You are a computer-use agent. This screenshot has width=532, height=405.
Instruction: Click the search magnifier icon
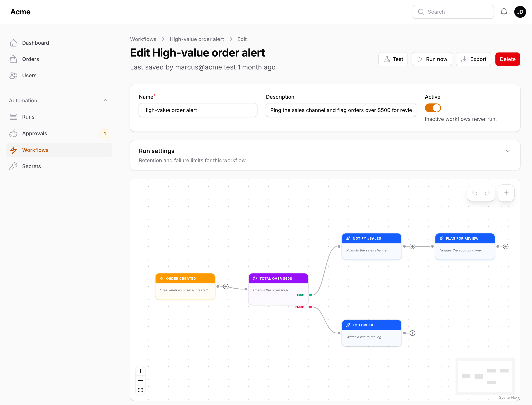[x=421, y=12]
